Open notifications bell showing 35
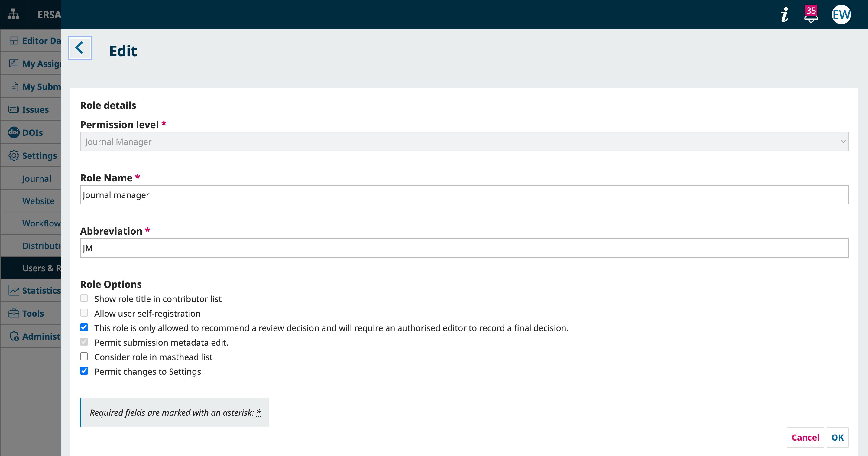The width and height of the screenshot is (868, 456). tap(811, 15)
